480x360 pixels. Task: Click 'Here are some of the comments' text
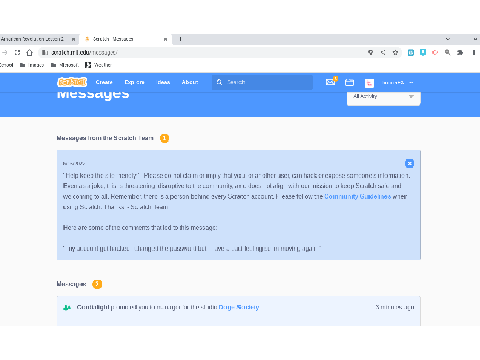(140, 228)
